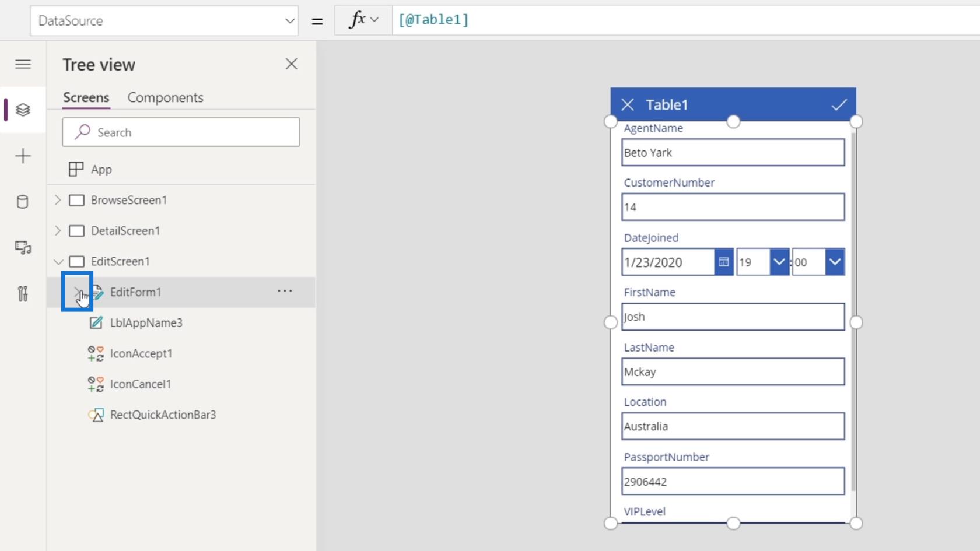The image size is (980, 551).
Task: Click the LastName field label
Action: pyautogui.click(x=649, y=348)
